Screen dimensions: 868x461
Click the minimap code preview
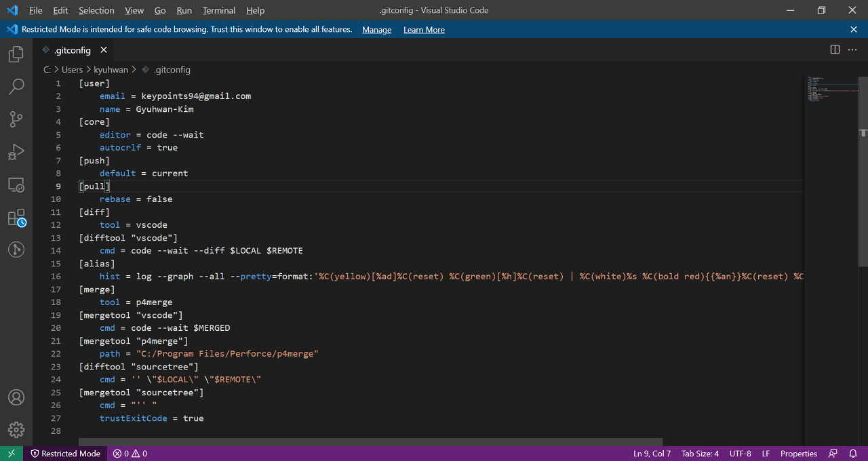click(831, 89)
